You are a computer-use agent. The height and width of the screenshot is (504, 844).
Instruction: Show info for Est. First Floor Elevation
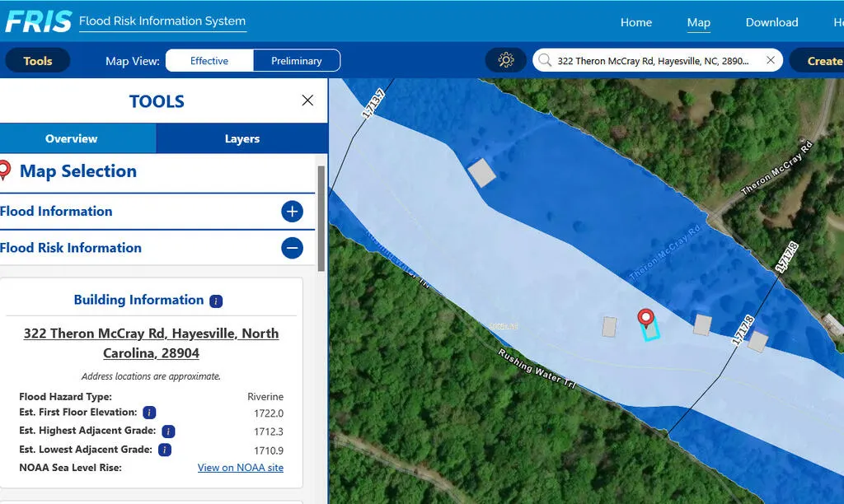pos(149,413)
